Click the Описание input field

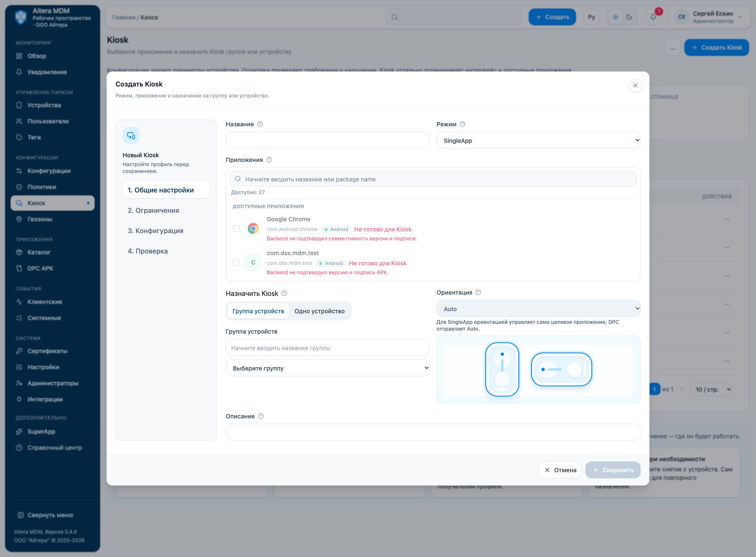433,432
